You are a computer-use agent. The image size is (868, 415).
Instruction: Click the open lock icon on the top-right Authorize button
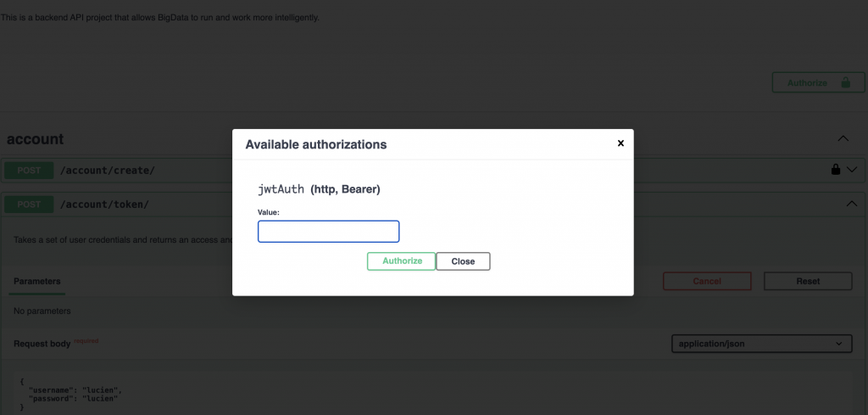point(845,82)
